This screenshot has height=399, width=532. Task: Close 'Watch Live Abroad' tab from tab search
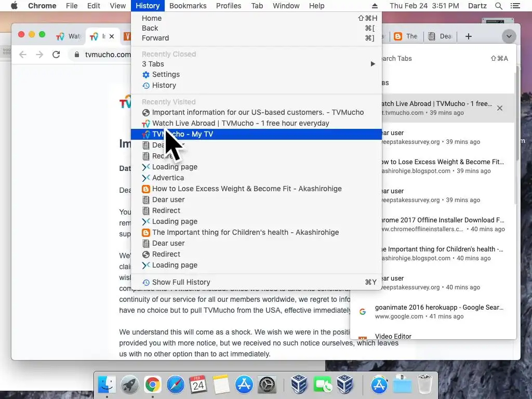coord(499,108)
